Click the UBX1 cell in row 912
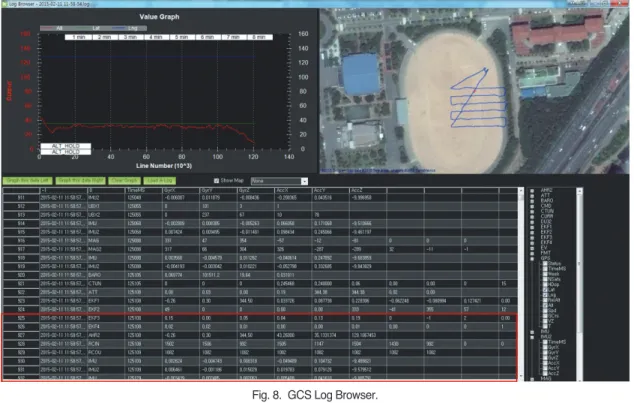 click(106, 206)
